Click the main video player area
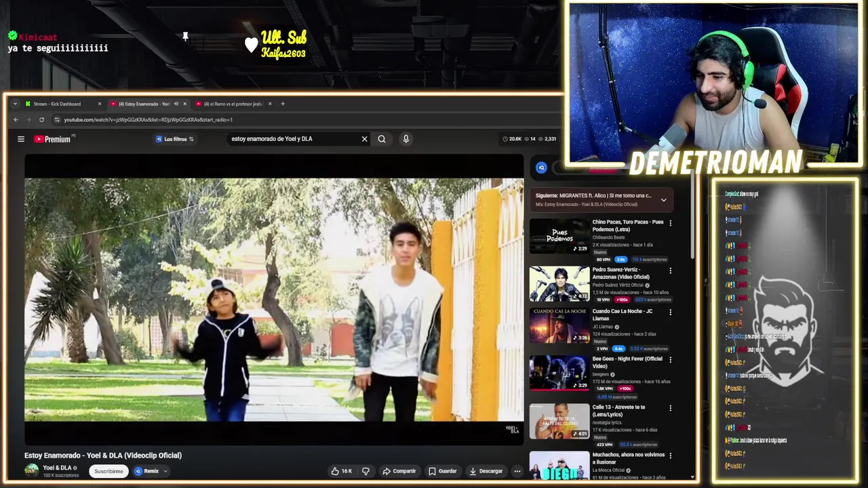This screenshot has height=488, width=868. (274, 300)
